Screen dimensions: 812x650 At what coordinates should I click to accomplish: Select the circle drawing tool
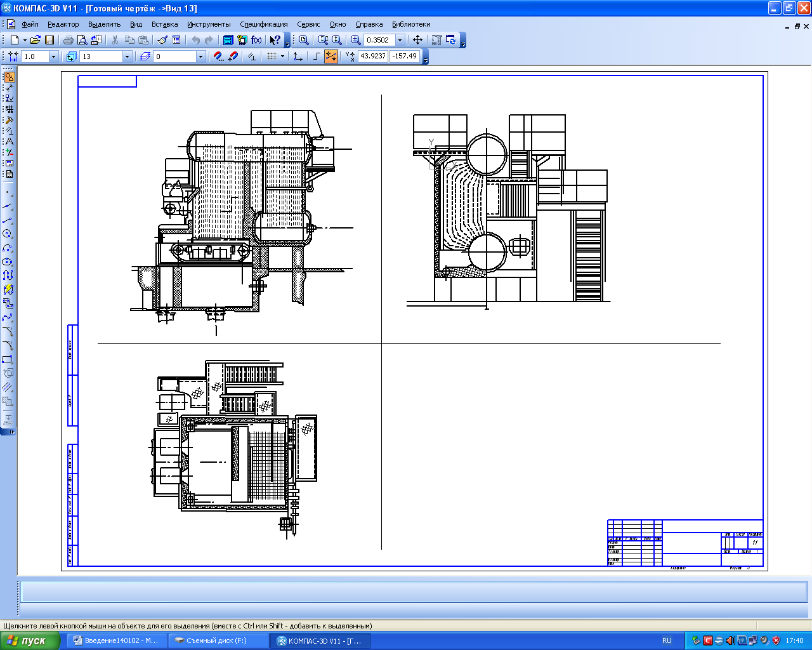[x=8, y=234]
